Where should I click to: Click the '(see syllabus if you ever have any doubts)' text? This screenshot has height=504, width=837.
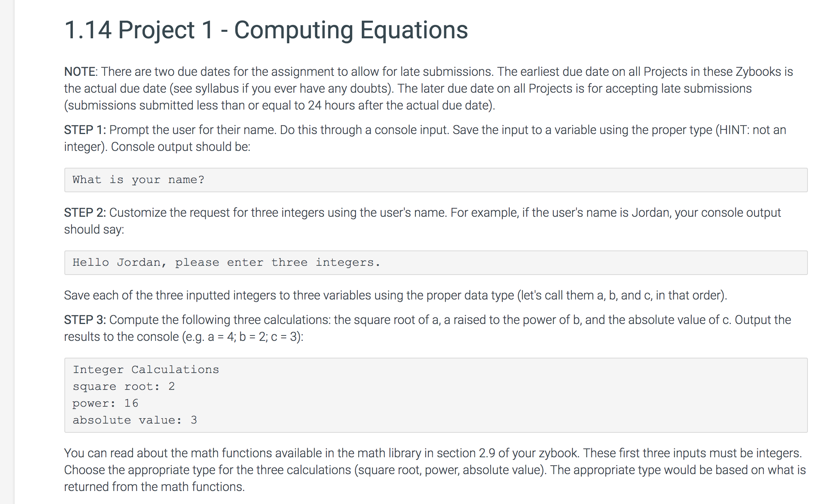pos(282,88)
